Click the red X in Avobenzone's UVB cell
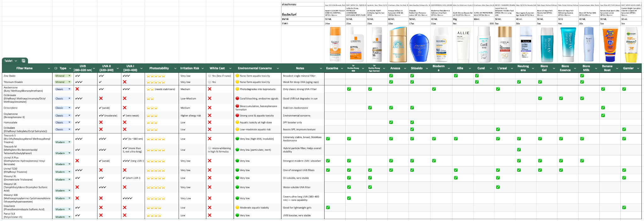 pyautogui.click(x=77, y=89)
